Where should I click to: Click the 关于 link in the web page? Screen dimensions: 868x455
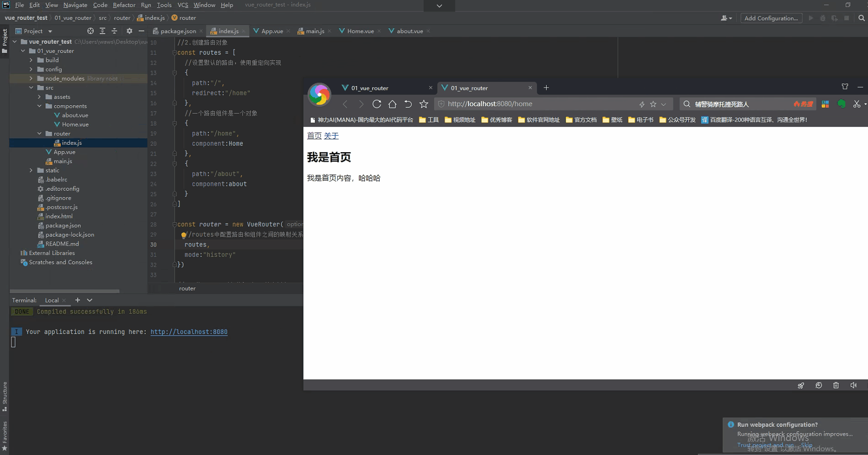(x=331, y=136)
